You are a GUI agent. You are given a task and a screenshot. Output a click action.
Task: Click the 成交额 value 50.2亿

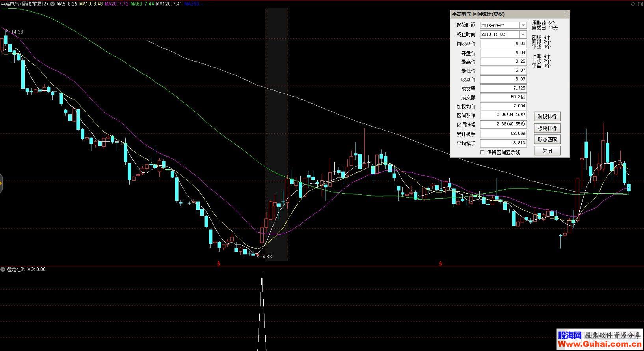503,97
